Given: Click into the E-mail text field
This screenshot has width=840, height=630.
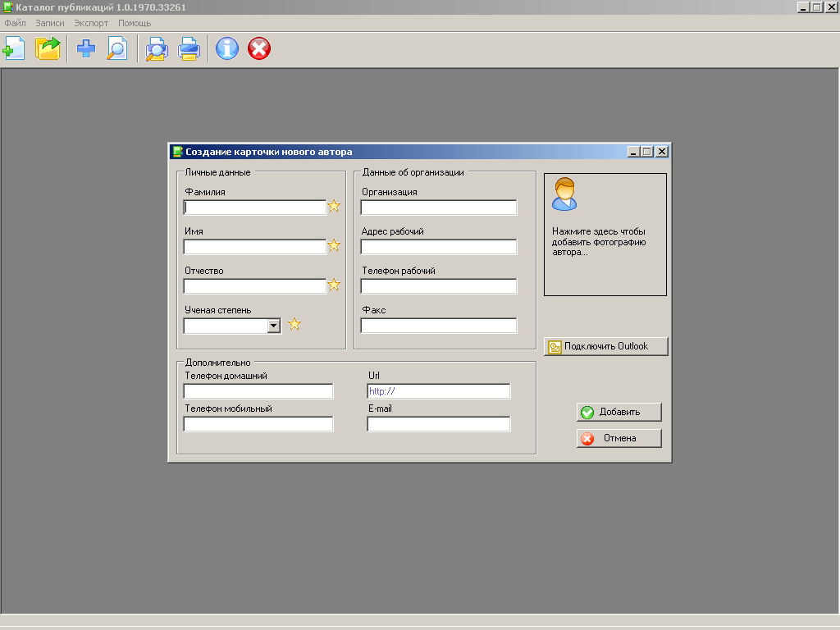Looking at the screenshot, I should pos(438,424).
